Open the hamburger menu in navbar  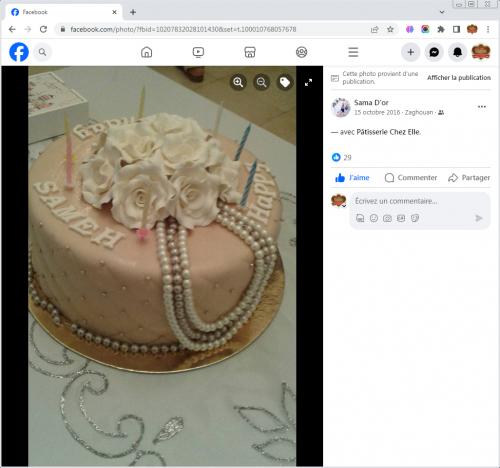(353, 52)
